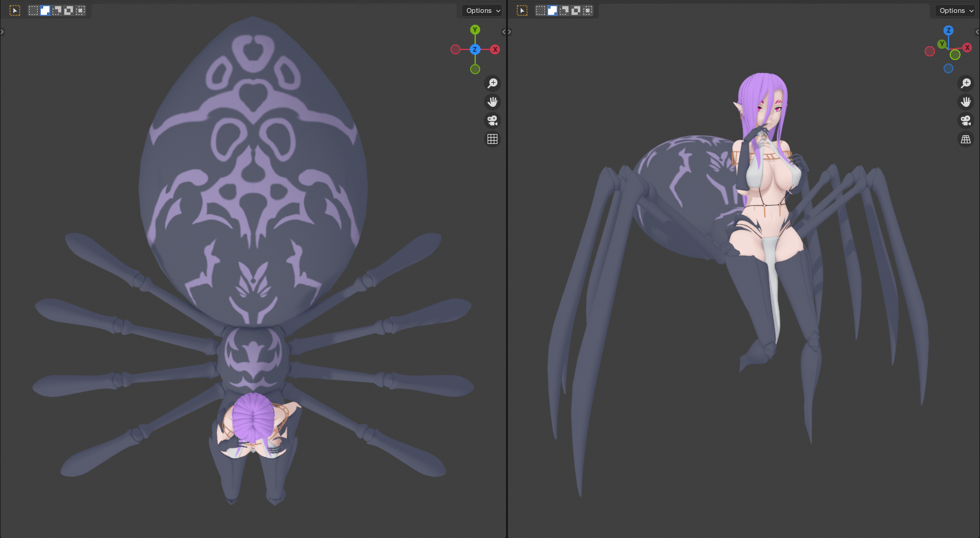Choose subtract-selection mode in left viewport header
Image resolution: width=980 pixels, height=538 pixels.
pos(57,11)
